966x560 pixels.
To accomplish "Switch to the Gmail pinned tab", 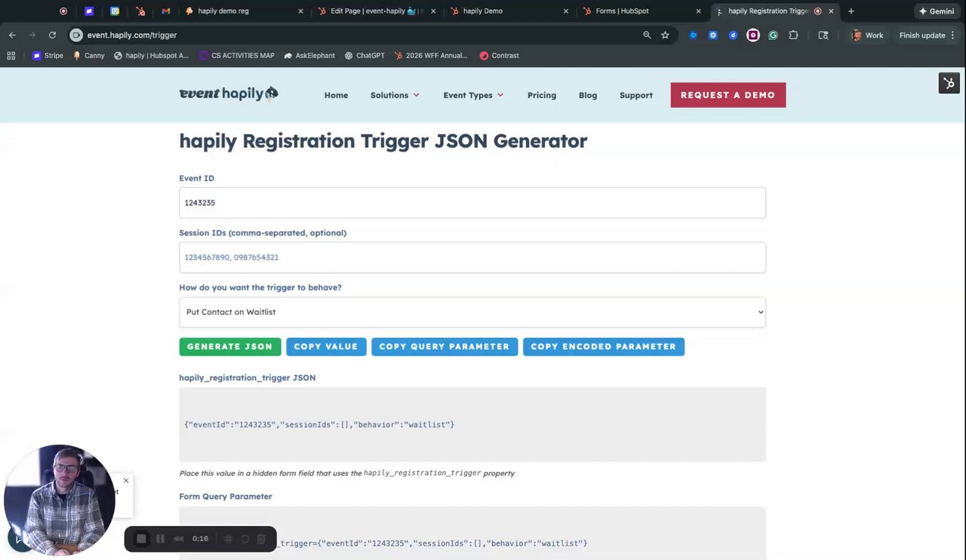I will click(x=166, y=11).
